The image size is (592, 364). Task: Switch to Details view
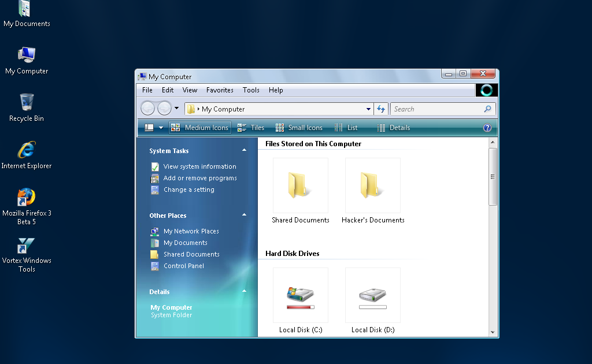click(x=394, y=127)
